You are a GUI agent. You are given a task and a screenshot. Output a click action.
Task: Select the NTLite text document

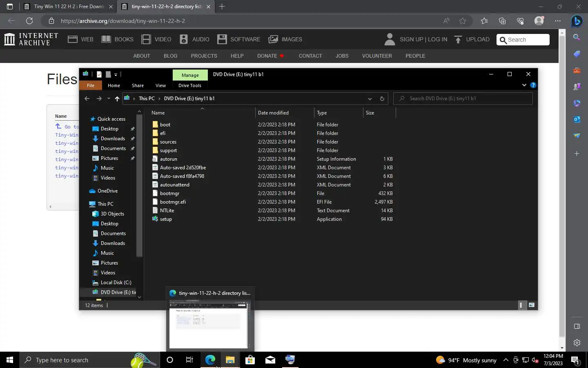coord(167,211)
